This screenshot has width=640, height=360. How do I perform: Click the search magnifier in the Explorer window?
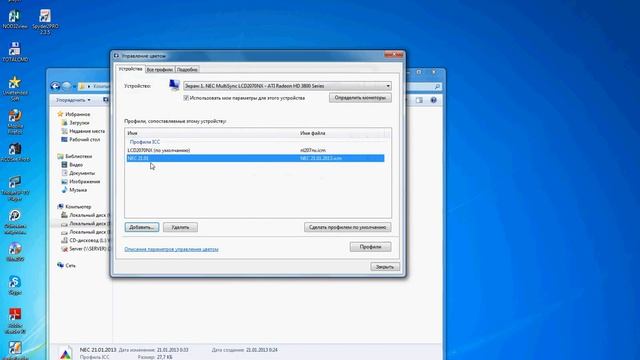pos(437,87)
